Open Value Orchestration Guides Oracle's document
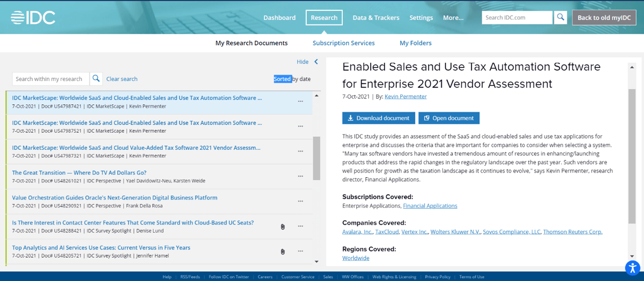644x281 pixels. 115,197
